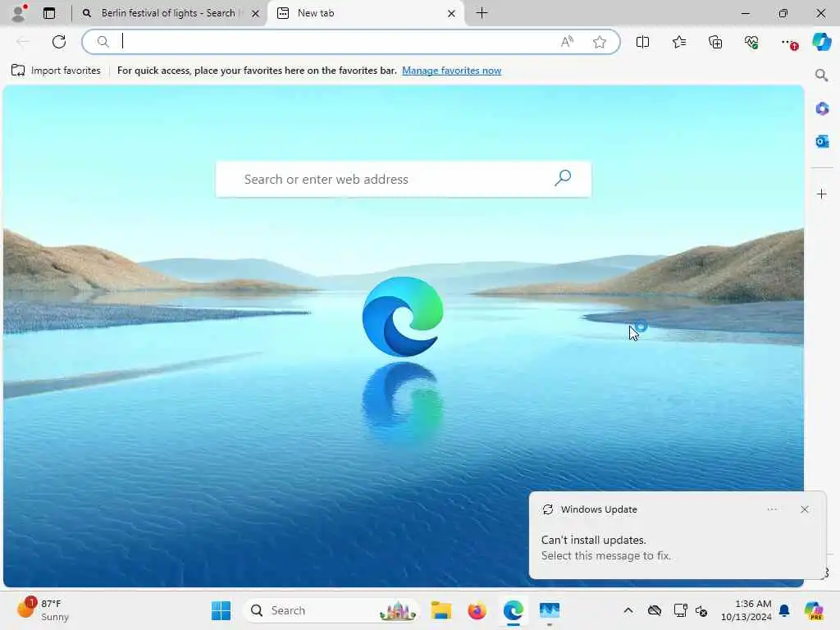Click the taskbar Search box
The width and height of the screenshot is (840, 630).
pyautogui.click(x=331, y=610)
